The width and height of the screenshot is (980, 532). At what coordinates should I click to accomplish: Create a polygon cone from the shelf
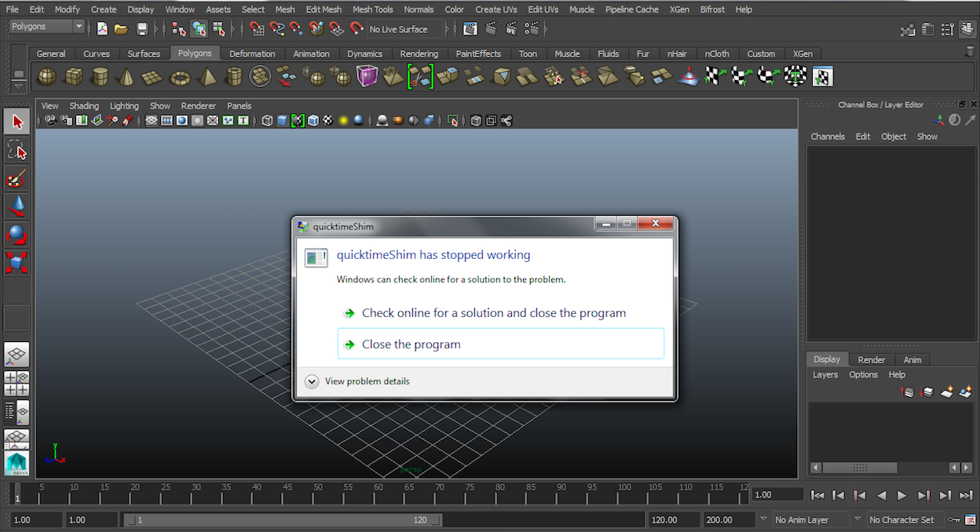[x=126, y=76]
